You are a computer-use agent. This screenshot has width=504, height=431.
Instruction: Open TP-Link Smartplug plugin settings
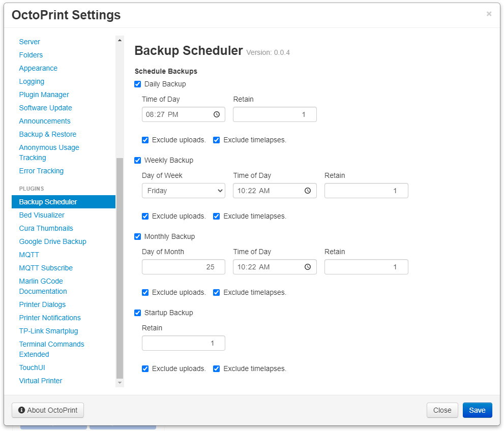pos(48,331)
